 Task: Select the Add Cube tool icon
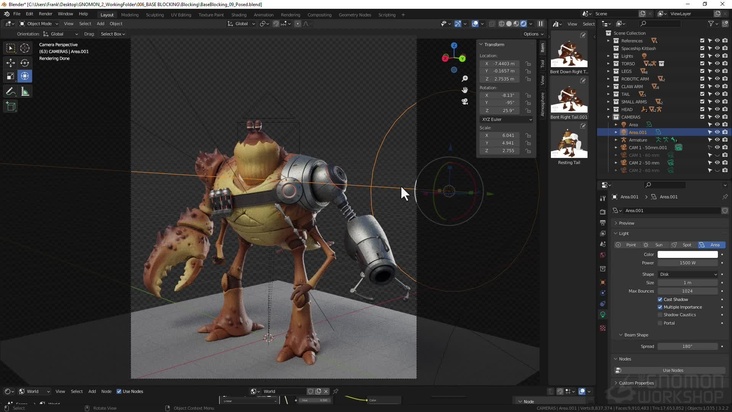[10, 106]
